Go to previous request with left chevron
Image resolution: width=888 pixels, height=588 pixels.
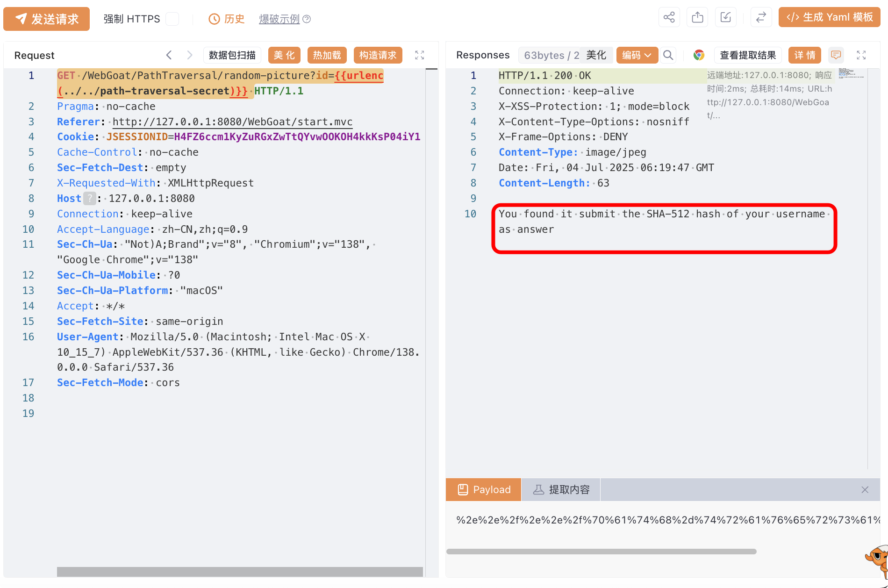click(169, 55)
